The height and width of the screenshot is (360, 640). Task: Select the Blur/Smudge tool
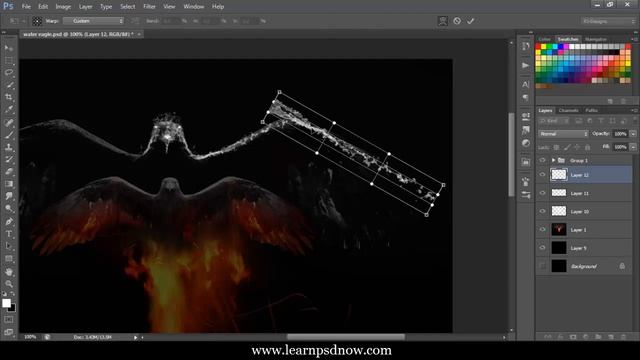(9, 196)
